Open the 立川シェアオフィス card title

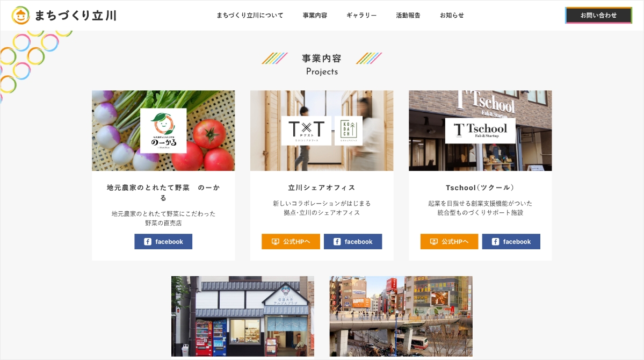point(322,188)
